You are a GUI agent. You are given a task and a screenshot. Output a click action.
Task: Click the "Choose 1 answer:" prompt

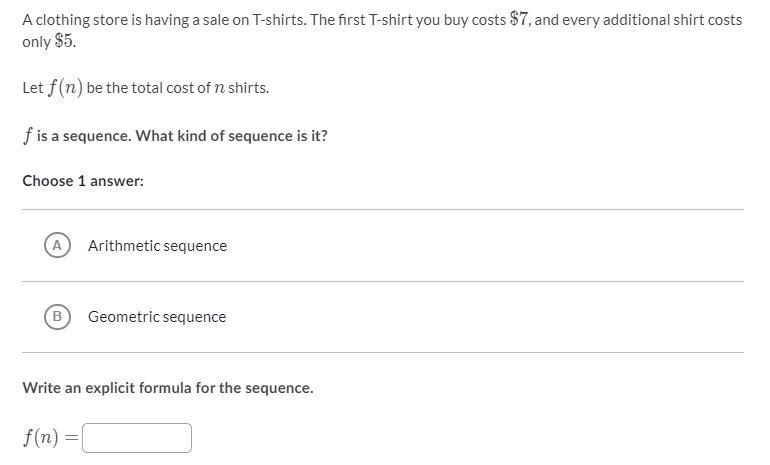[83, 181]
